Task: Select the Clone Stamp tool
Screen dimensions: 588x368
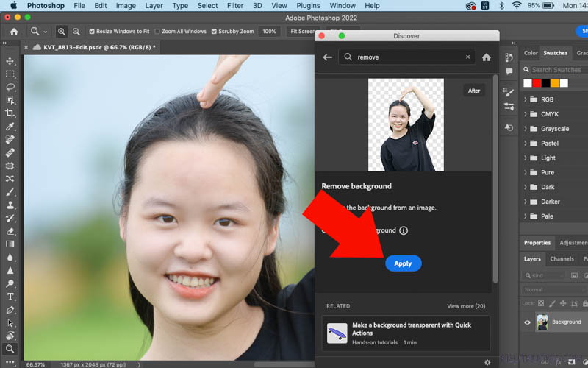Action: point(10,205)
